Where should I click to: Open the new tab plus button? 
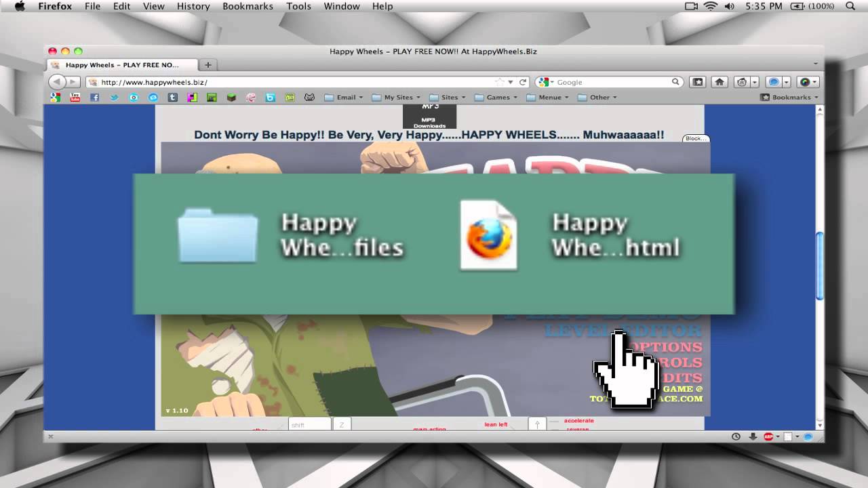[208, 65]
